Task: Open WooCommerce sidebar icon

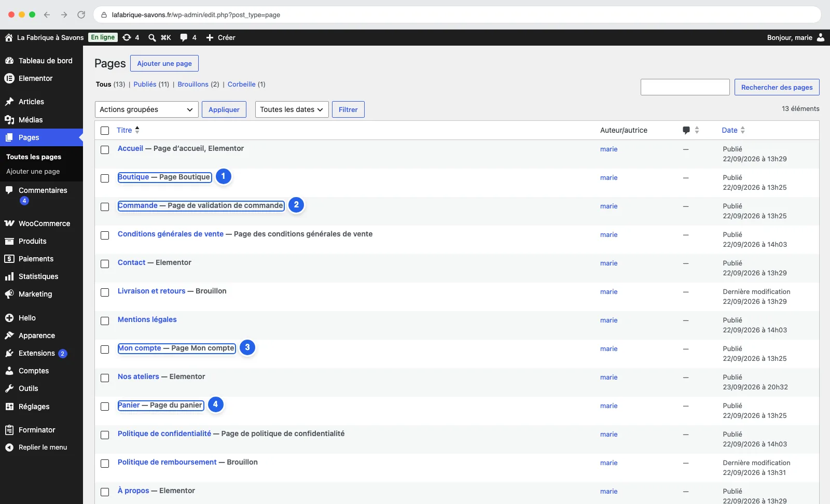Action: pos(9,223)
